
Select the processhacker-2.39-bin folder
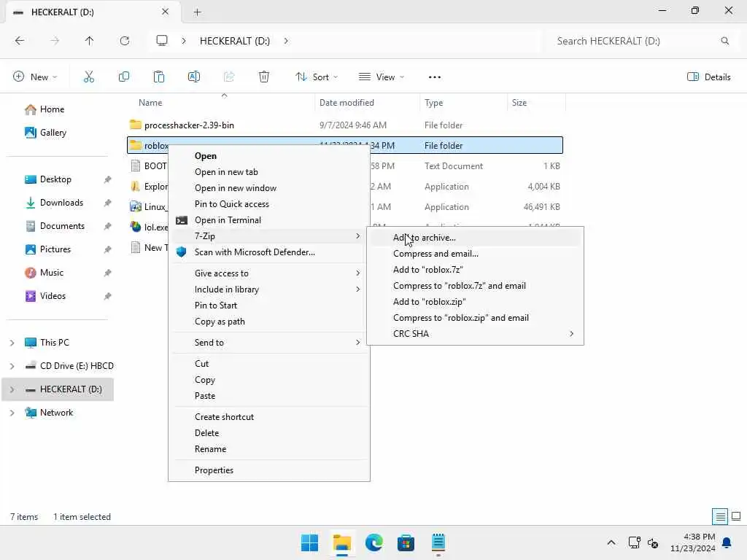click(x=189, y=125)
